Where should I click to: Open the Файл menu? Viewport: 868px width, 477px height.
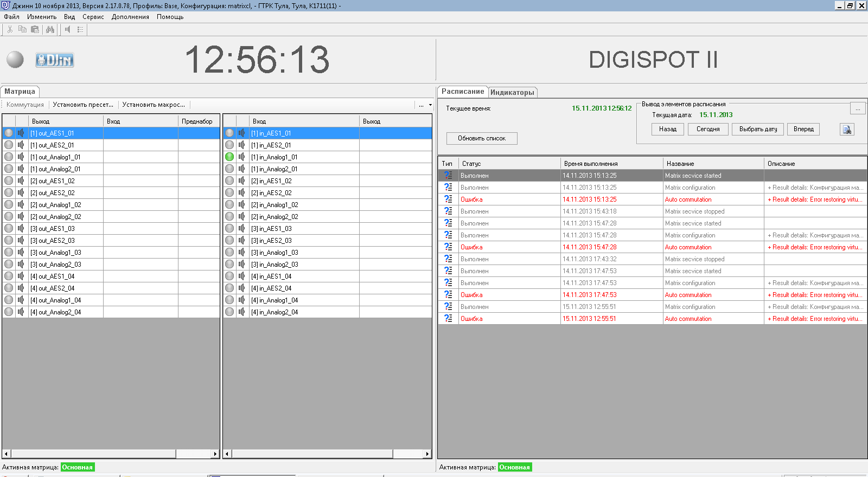click(x=11, y=17)
